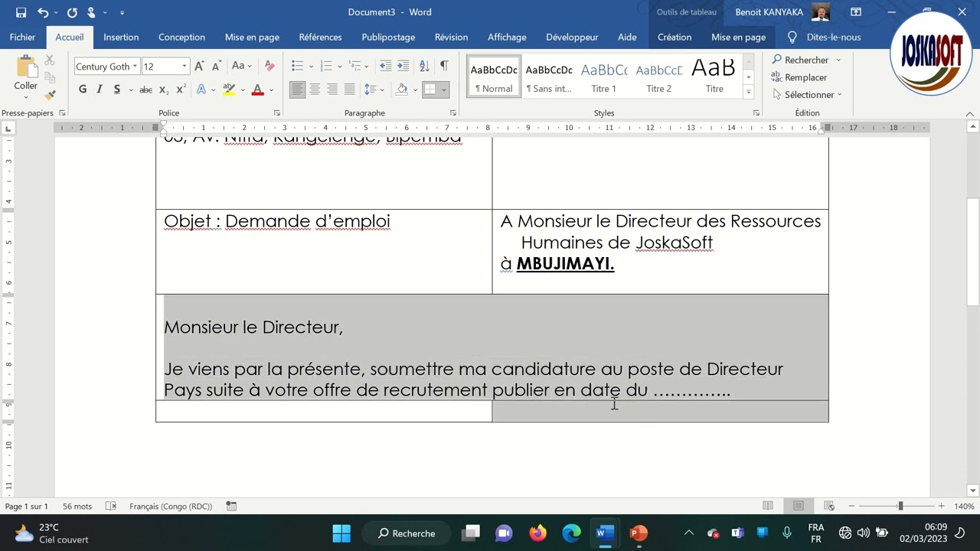Save the document with the floppy icon
980x551 pixels.
(21, 12)
